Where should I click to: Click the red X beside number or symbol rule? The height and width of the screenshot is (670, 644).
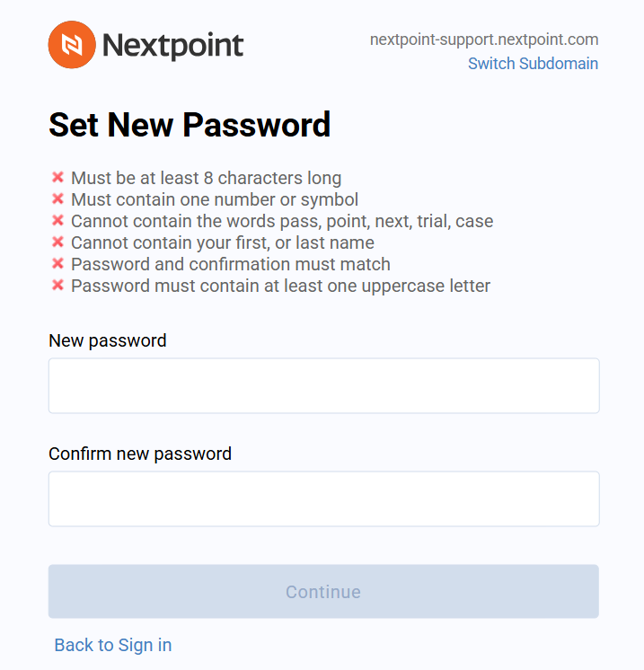point(57,198)
